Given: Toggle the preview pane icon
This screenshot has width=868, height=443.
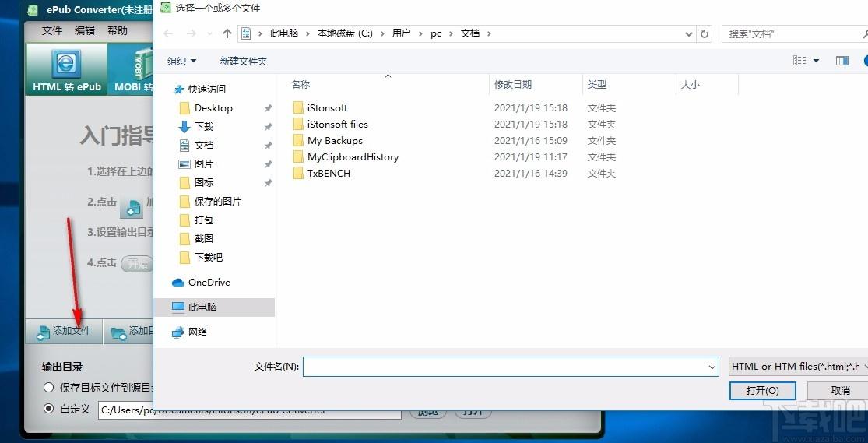Looking at the screenshot, I should 842,61.
